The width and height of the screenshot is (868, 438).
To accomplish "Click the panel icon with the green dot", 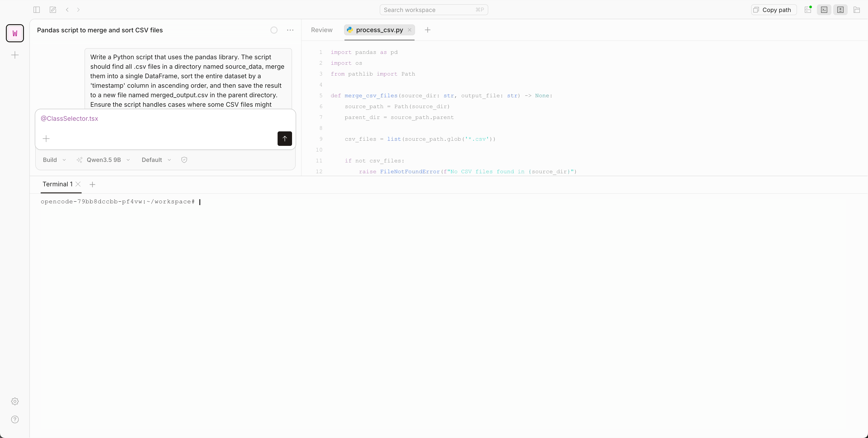I will pos(808,10).
